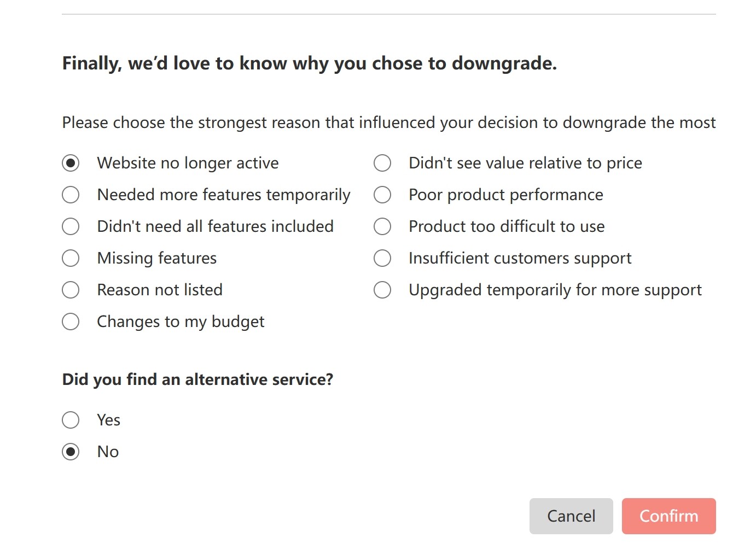Select 'Reason not listed' option
The width and height of the screenshot is (756, 555).
click(71, 290)
